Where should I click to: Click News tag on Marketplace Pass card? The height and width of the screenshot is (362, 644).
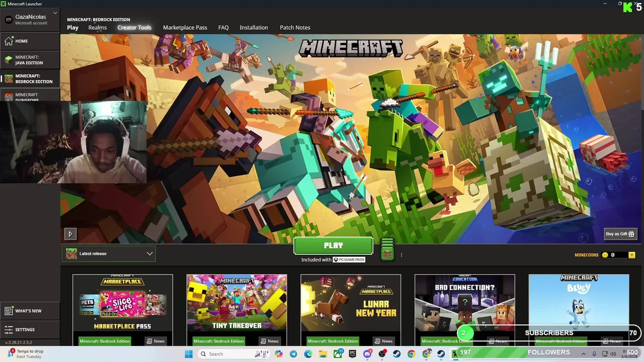pos(155,341)
